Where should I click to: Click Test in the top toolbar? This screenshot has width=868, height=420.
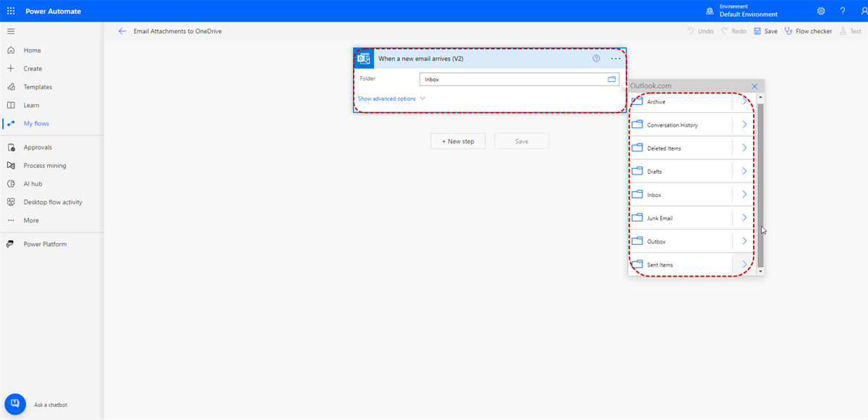coord(851,31)
